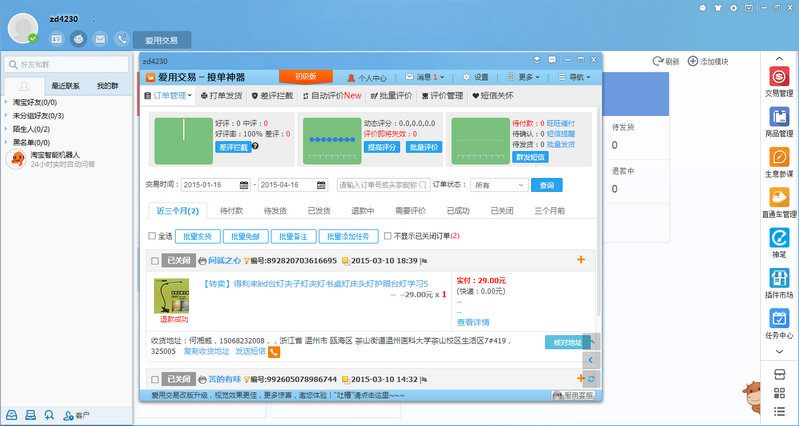
Task: Open 交易管理 in right sidebar
Action: [779, 81]
